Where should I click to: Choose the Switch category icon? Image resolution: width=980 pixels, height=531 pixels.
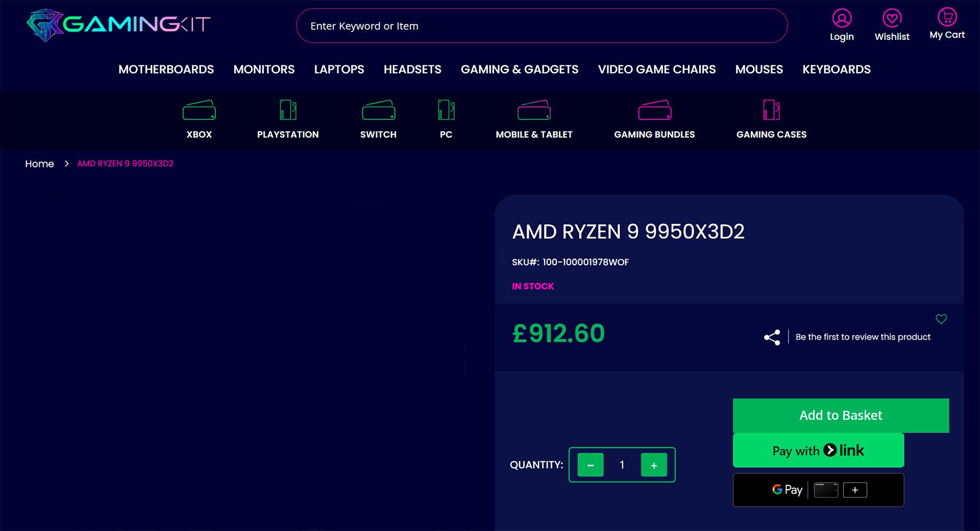[x=378, y=110]
